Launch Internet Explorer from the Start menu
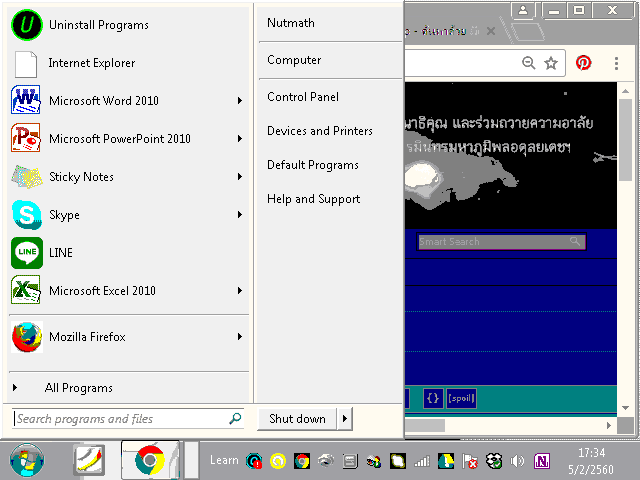Screen dimensions: 640x480 (x=91, y=63)
